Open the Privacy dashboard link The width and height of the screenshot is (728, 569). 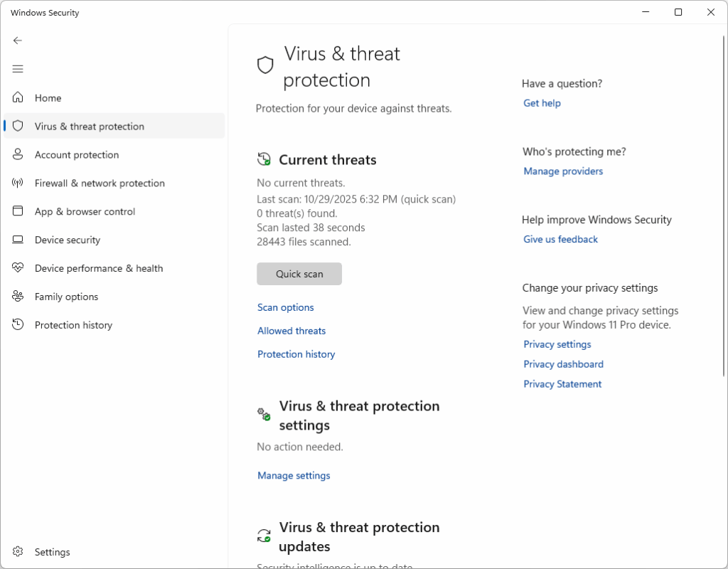pos(563,364)
